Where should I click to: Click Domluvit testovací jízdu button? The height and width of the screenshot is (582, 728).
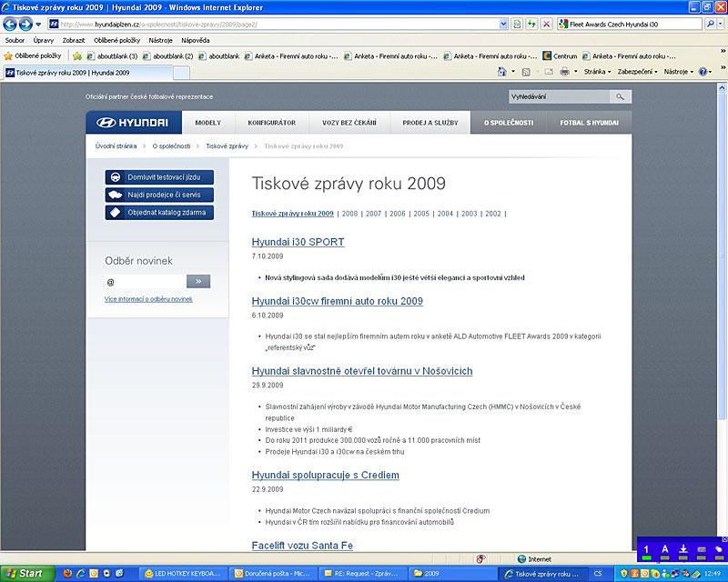tap(159, 177)
